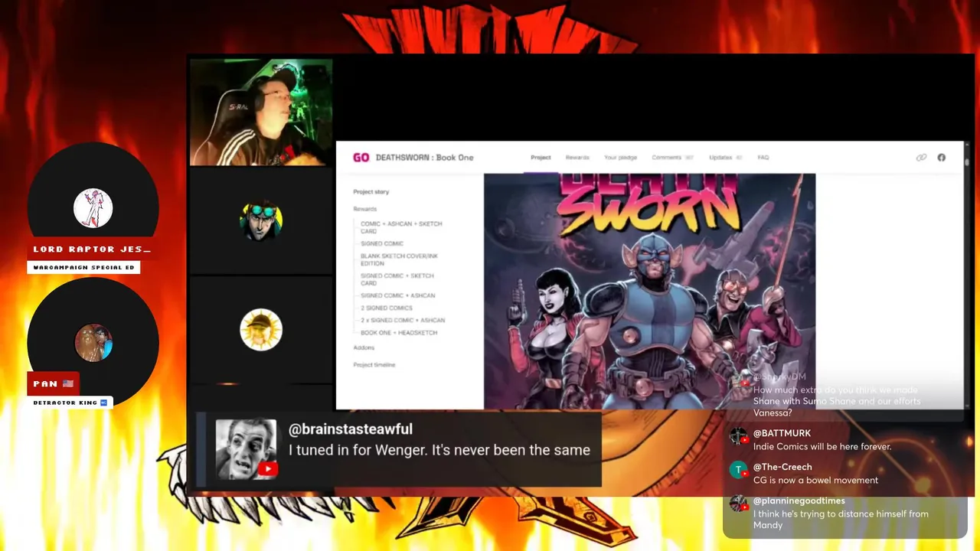Select BLANK SKETCH COVER/INK EDITION reward
The image size is (980, 551).
(399, 259)
